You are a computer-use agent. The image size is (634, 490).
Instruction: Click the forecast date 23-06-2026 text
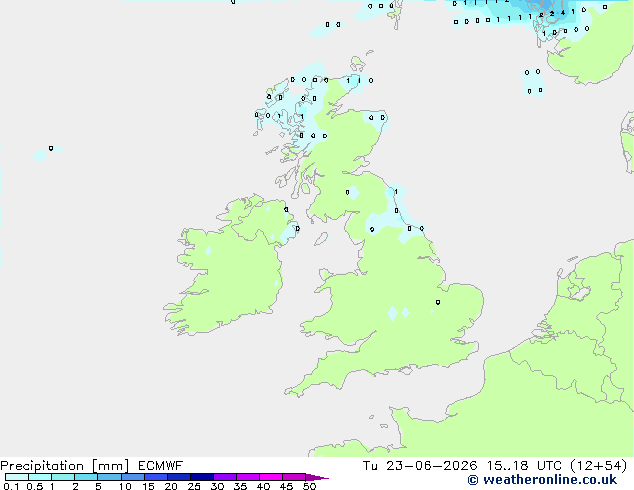click(431, 466)
